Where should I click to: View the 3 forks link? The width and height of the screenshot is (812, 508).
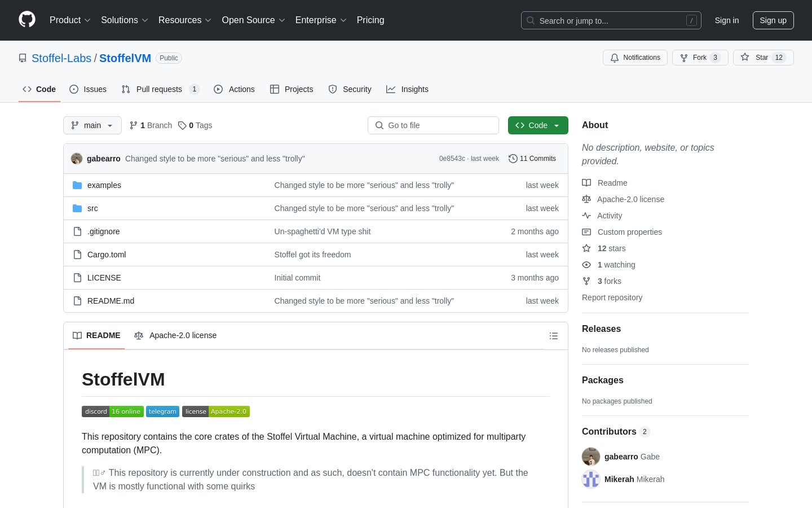pos(602,281)
